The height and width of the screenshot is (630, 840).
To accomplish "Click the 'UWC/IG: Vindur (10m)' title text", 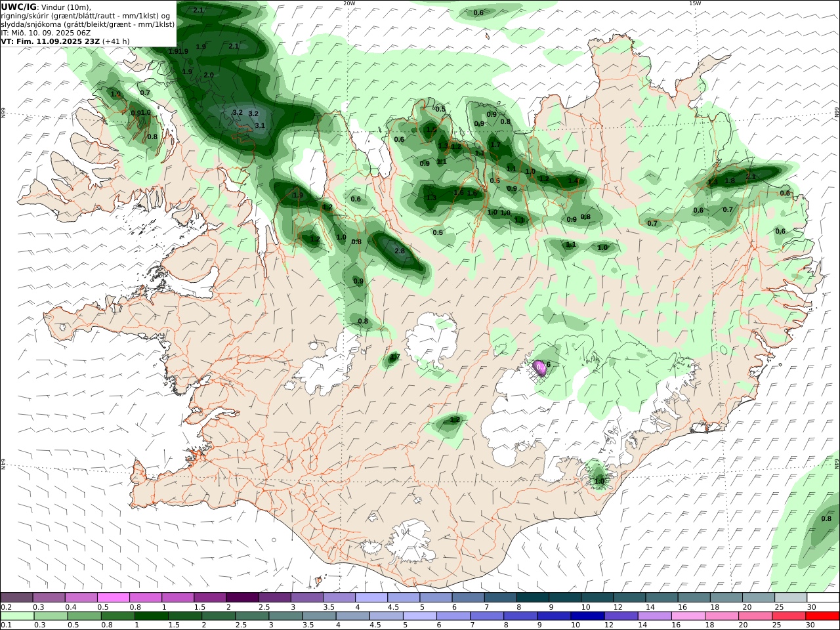I will [46, 7].
